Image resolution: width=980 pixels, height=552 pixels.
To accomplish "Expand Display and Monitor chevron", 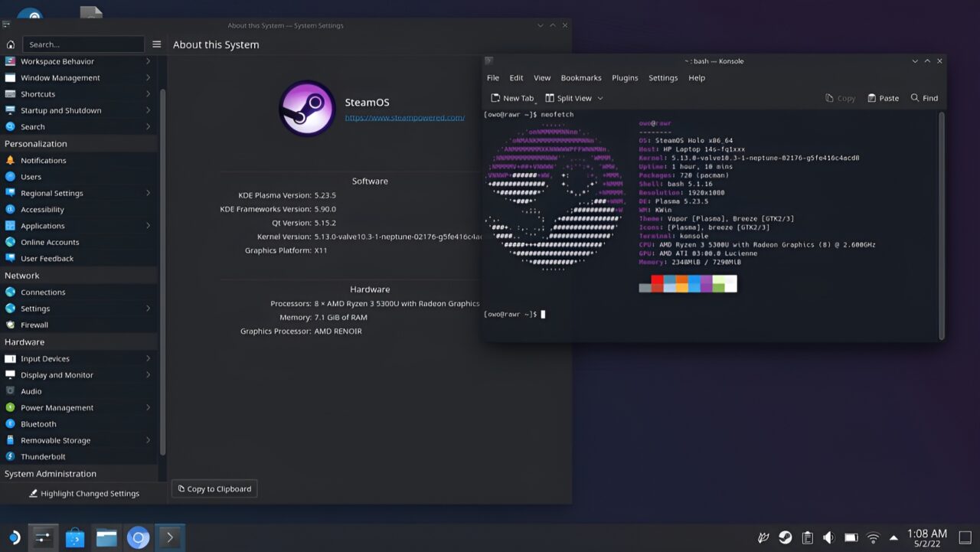I will pyautogui.click(x=148, y=375).
